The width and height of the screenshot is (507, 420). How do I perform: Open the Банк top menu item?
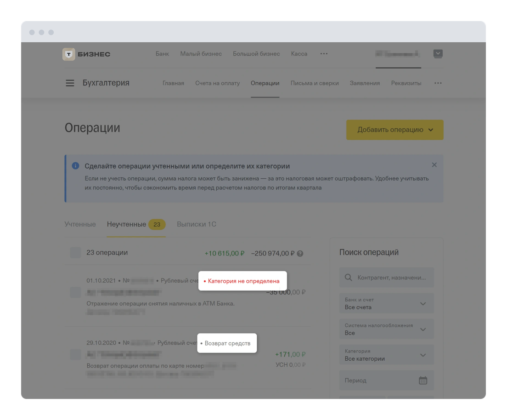point(162,54)
